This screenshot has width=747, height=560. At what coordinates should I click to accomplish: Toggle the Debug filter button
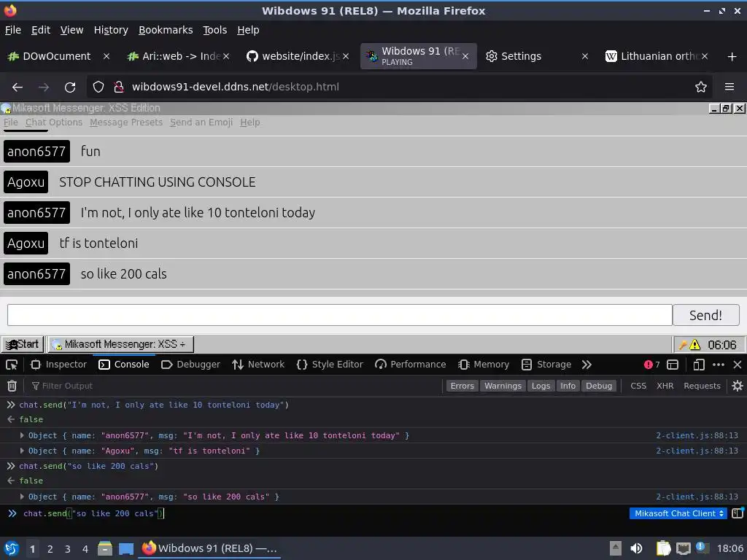click(598, 386)
